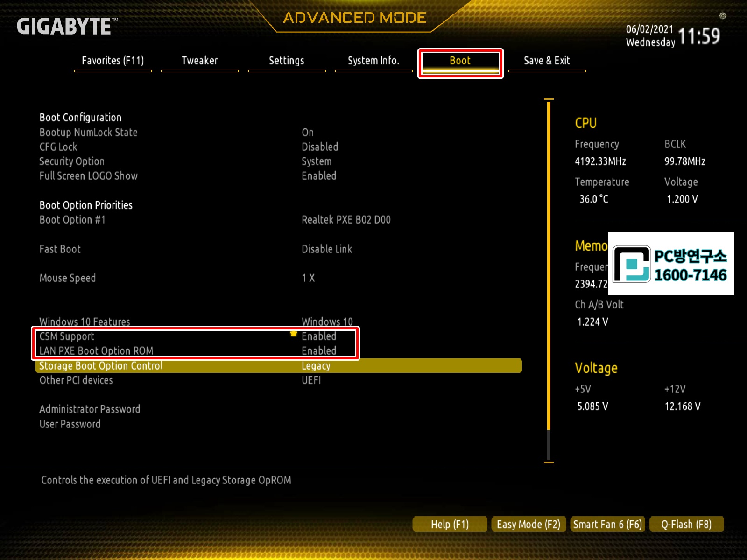Viewport: 747px width, 560px height.
Task: Click the GIGABYTE logo
Action: [67, 26]
